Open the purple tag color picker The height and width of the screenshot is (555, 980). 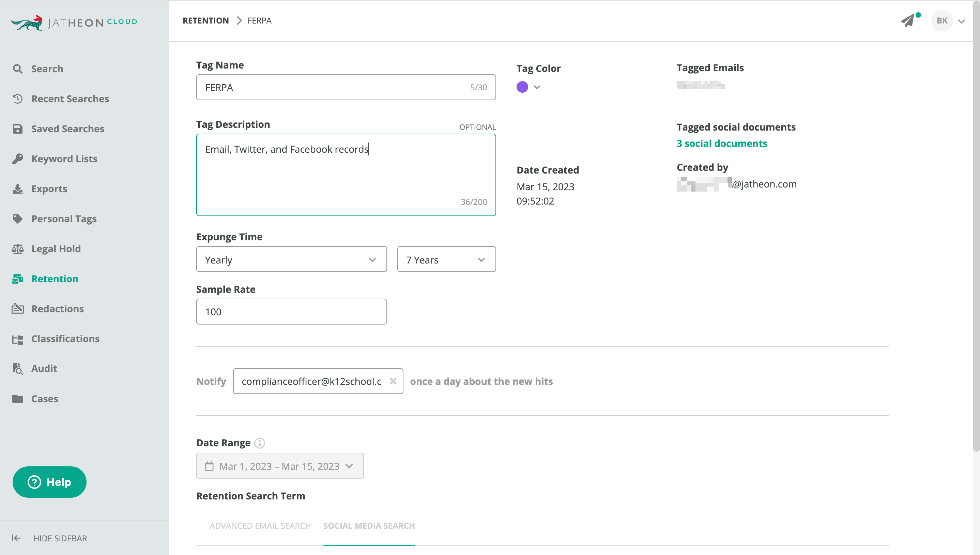pos(528,87)
